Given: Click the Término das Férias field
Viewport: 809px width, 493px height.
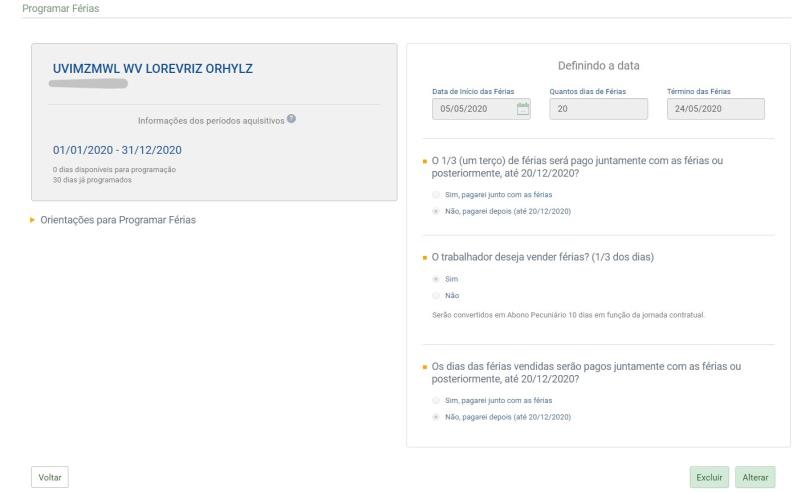Looking at the screenshot, I should 714,109.
